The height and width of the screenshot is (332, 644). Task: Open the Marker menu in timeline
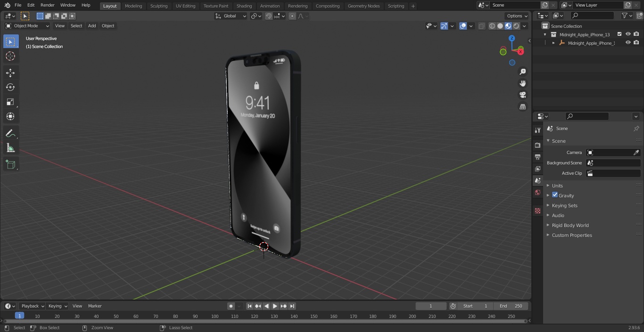95,306
